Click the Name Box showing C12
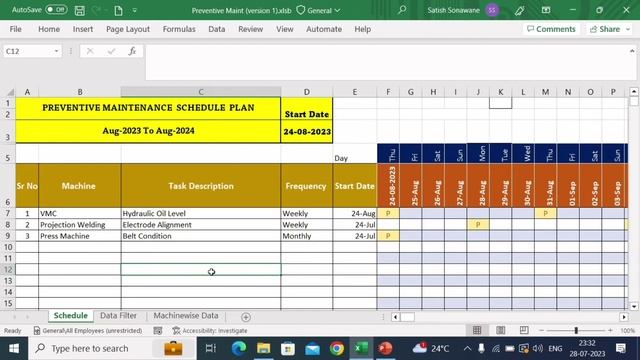Viewport: 640px width, 360px height. [28, 51]
